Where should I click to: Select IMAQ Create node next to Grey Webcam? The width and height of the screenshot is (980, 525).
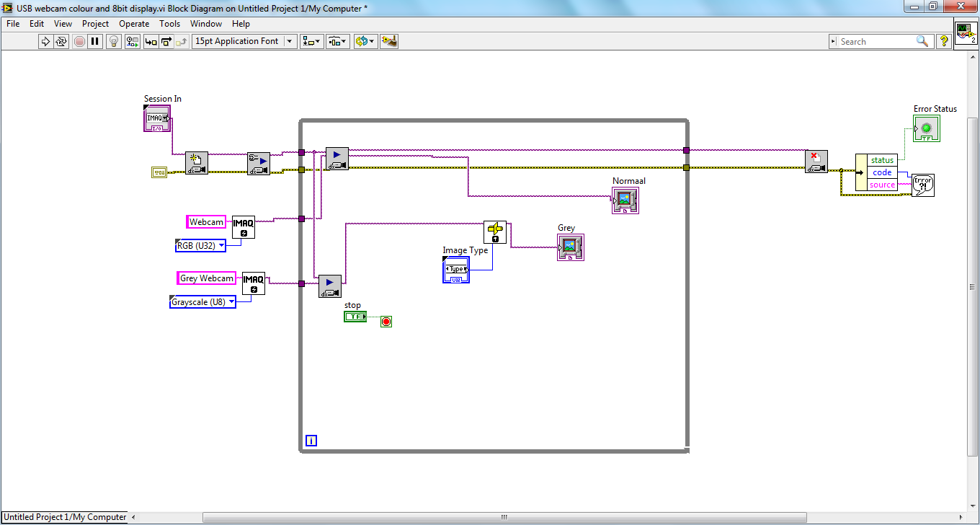[254, 283]
